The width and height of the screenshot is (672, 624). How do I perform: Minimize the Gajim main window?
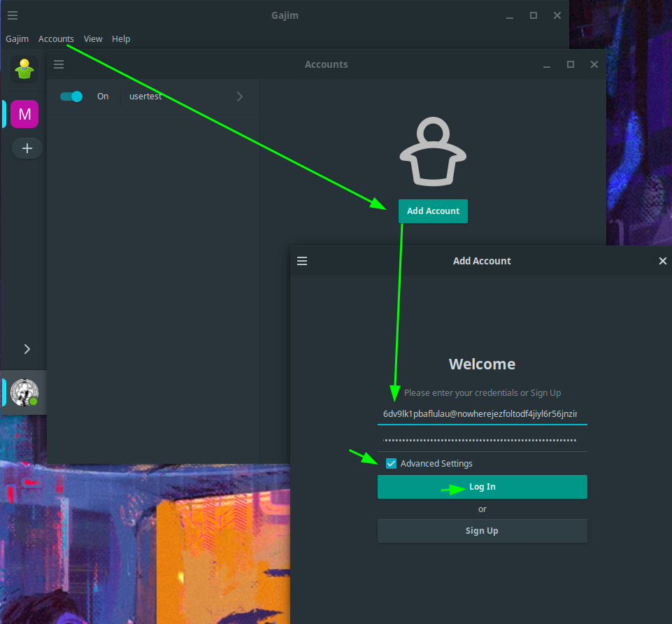click(510, 17)
